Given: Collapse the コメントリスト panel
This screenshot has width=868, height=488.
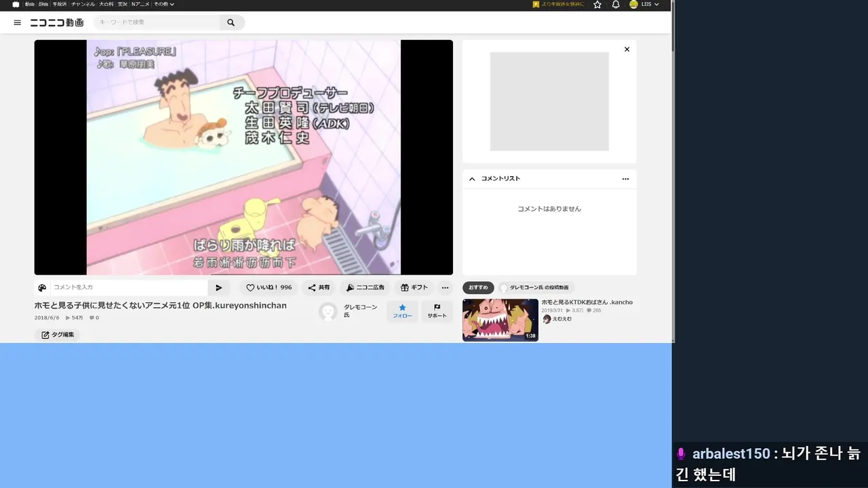Looking at the screenshot, I should pyautogui.click(x=472, y=179).
